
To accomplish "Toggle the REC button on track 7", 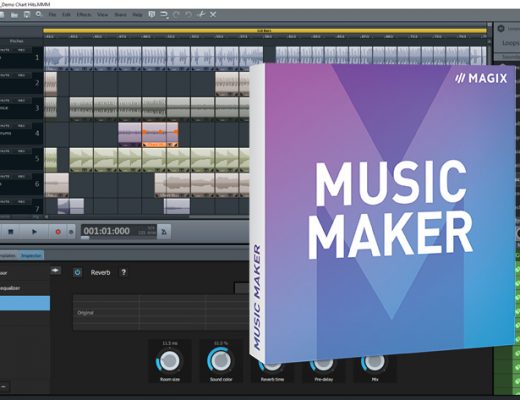I will point(21,202).
